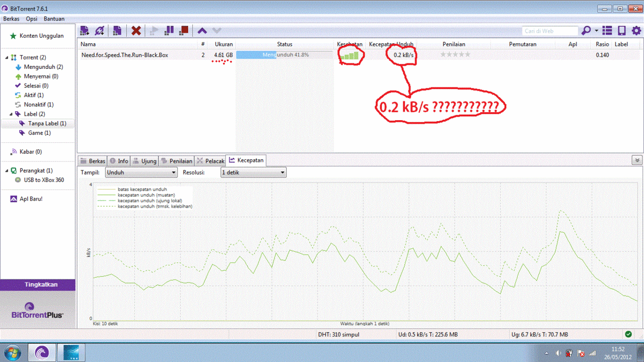Open the Opsi menu

[32, 19]
